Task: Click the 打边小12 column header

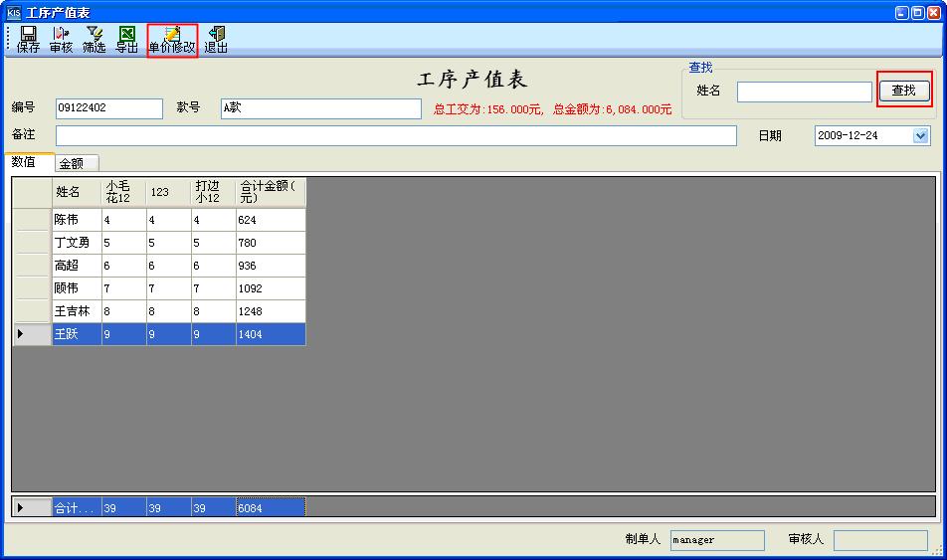Action: tap(213, 192)
